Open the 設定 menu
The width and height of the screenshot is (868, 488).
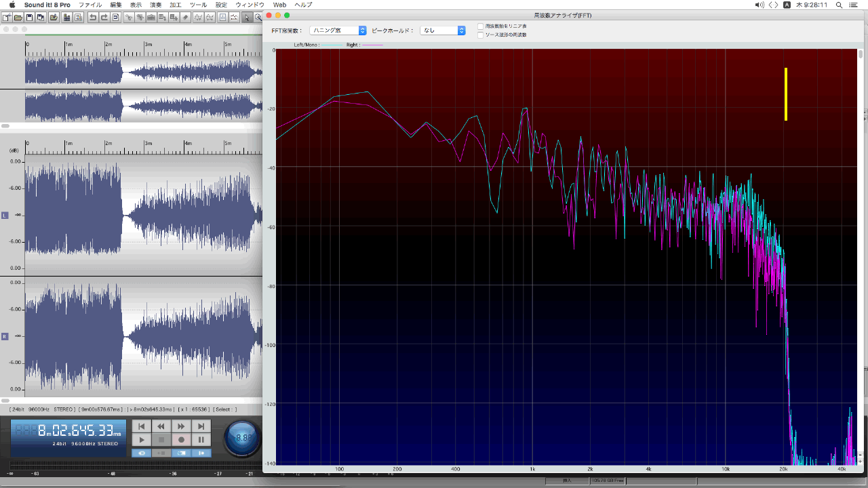coord(221,5)
